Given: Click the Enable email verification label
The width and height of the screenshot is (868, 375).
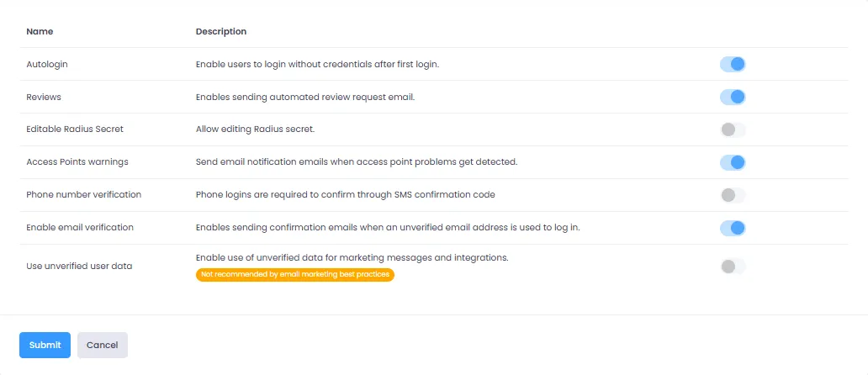Looking at the screenshot, I should [80, 228].
